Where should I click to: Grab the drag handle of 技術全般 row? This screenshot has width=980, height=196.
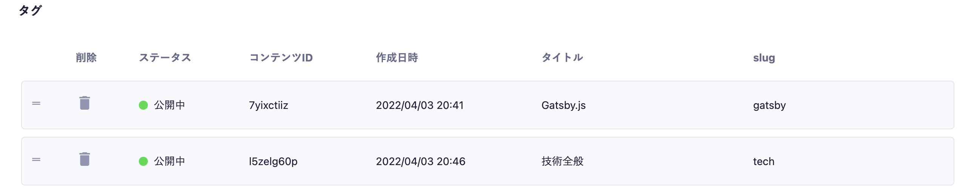[x=36, y=159]
